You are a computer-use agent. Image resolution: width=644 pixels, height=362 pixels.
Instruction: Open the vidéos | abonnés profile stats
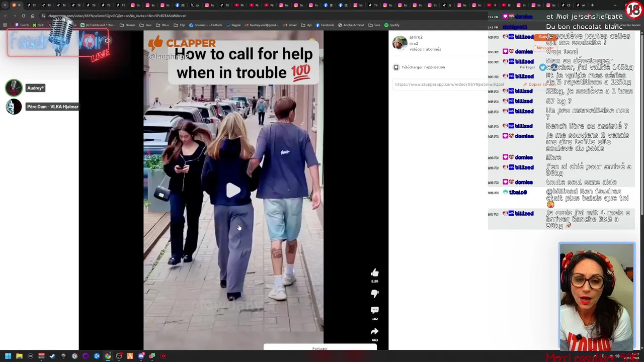click(425, 49)
